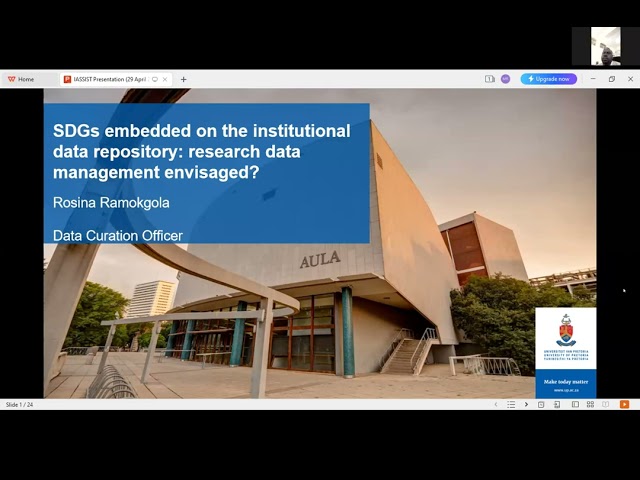This screenshot has height=480, width=640.
Task: Click the Upgrade now button
Action: 549,79
